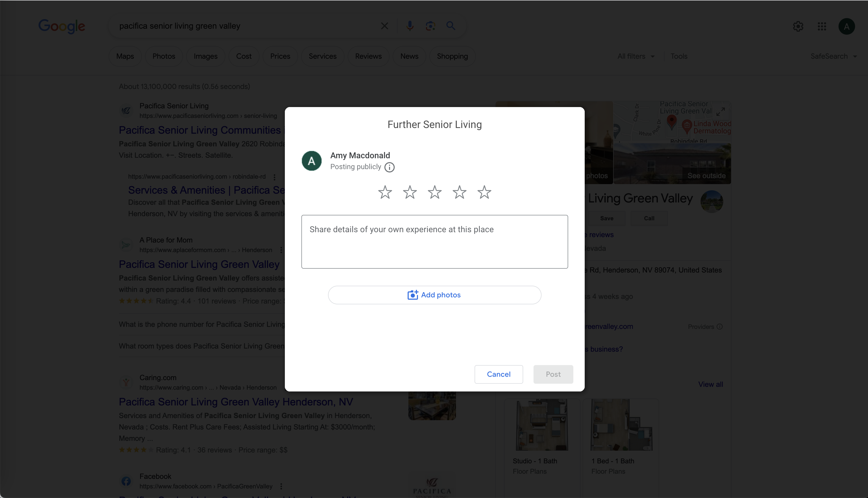Open options for robindale-rd result
The image size is (868, 498).
tap(274, 177)
